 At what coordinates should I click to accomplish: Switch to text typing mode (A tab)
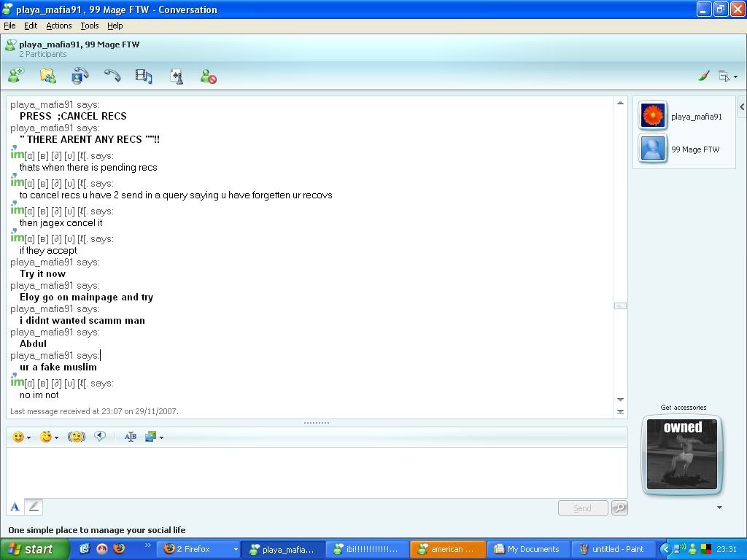click(x=15, y=507)
